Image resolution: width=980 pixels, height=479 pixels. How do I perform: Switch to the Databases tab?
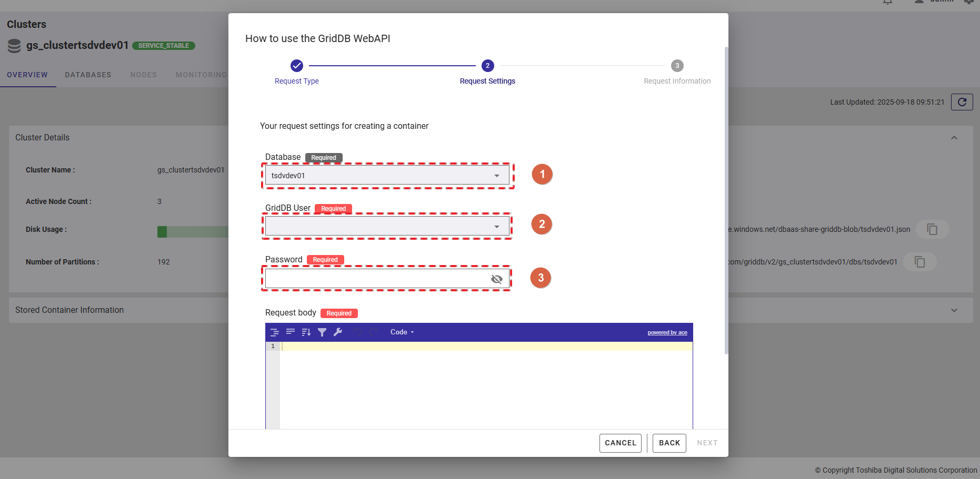coord(88,75)
